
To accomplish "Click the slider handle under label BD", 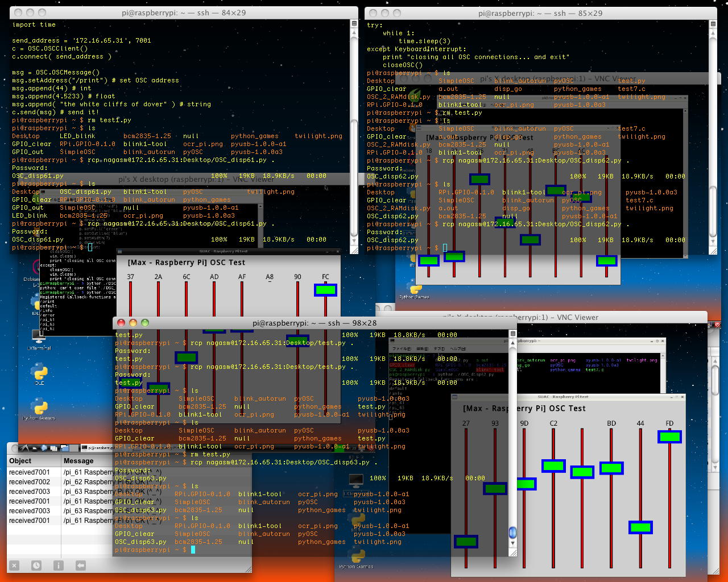I will coord(611,468).
